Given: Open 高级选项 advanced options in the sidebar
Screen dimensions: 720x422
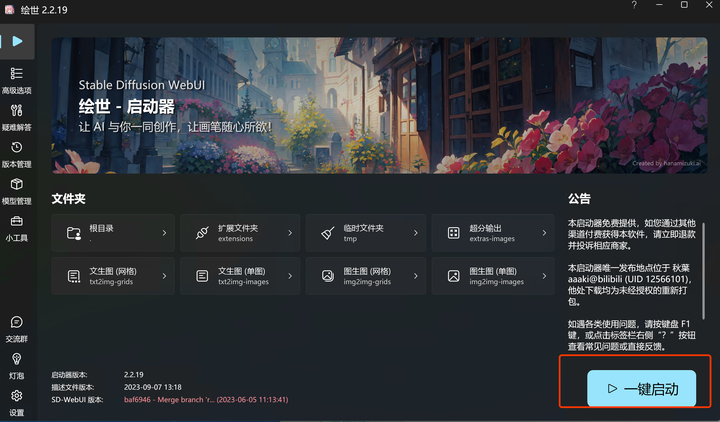Looking at the screenshot, I should tap(17, 80).
